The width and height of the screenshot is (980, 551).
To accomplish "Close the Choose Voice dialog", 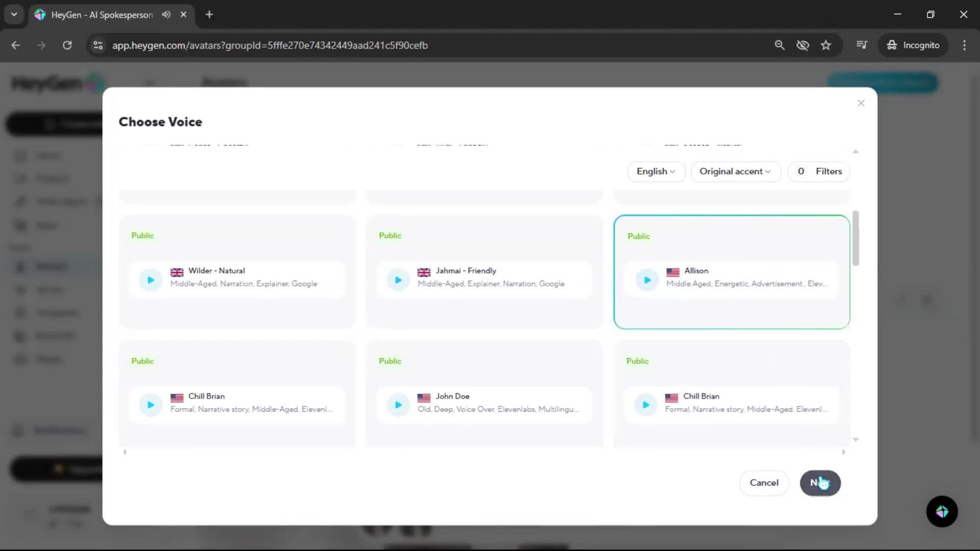I will point(861,103).
